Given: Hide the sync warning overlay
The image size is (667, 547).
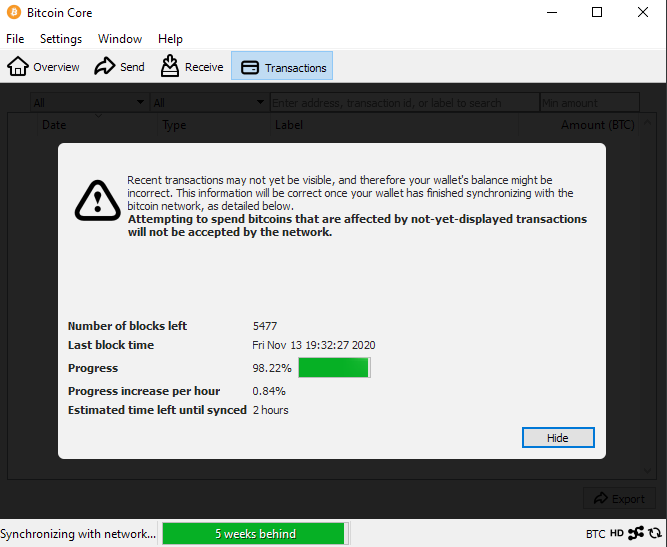Looking at the screenshot, I should [x=558, y=438].
